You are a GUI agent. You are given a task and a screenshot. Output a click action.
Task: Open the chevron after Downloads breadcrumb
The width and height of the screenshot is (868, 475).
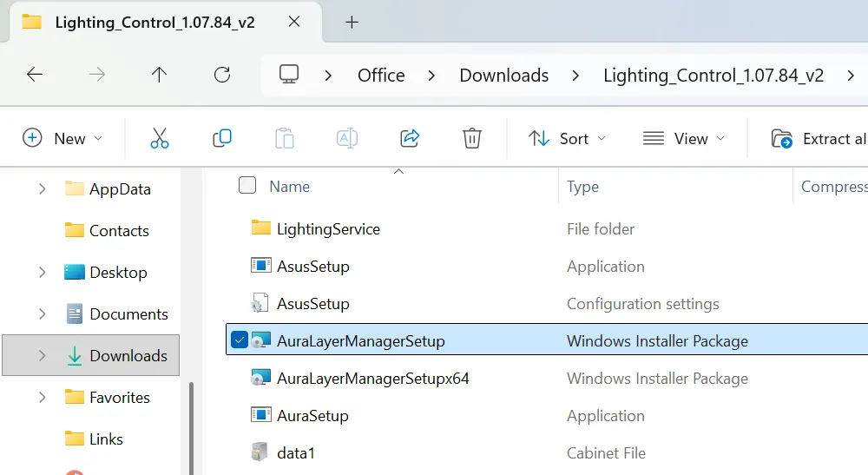(x=575, y=76)
